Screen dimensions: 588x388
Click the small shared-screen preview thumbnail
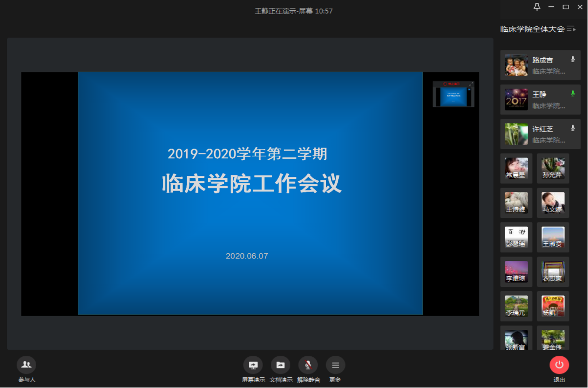(453, 94)
